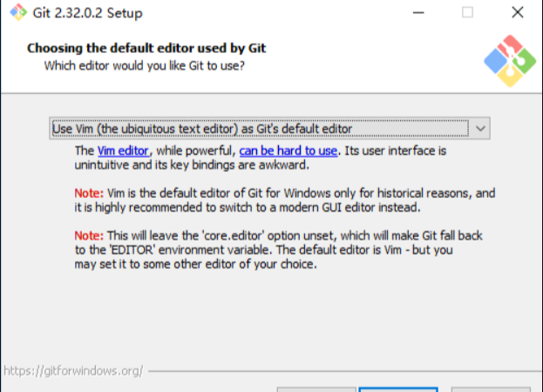
Task: Click the first red 'Note:' about historical reasons
Action: (x=89, y=193)
